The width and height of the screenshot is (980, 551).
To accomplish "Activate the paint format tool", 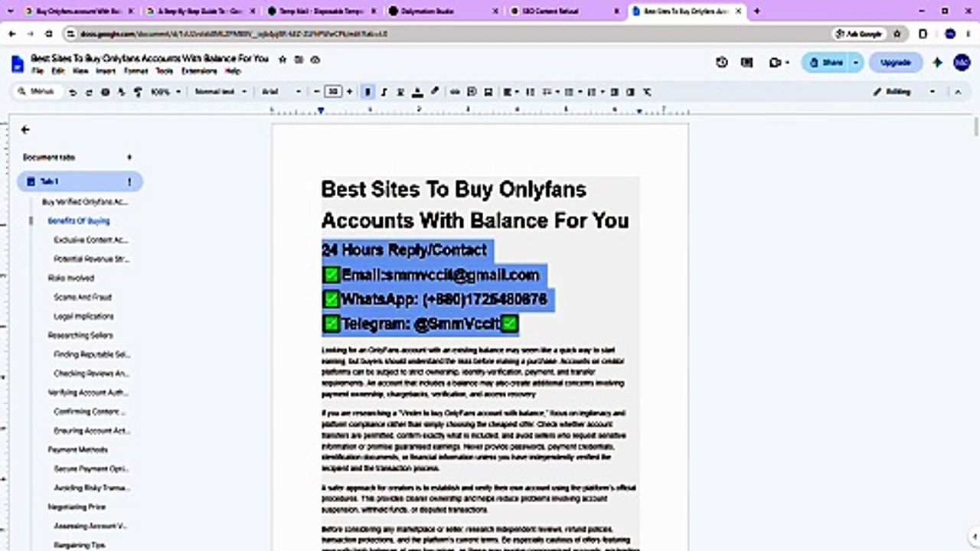I will coord(138,92).
